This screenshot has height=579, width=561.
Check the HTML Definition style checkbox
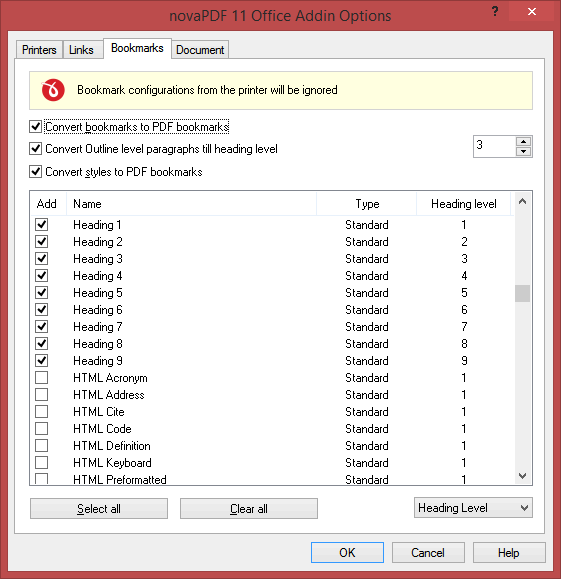pyautogui.click(x=41, y=445)
